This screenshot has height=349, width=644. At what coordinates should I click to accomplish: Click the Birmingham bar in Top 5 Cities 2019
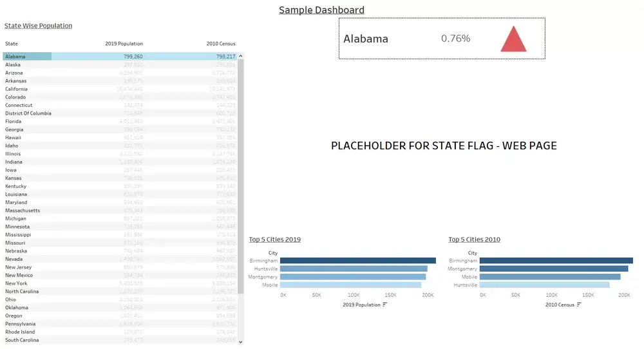[357, 261]
